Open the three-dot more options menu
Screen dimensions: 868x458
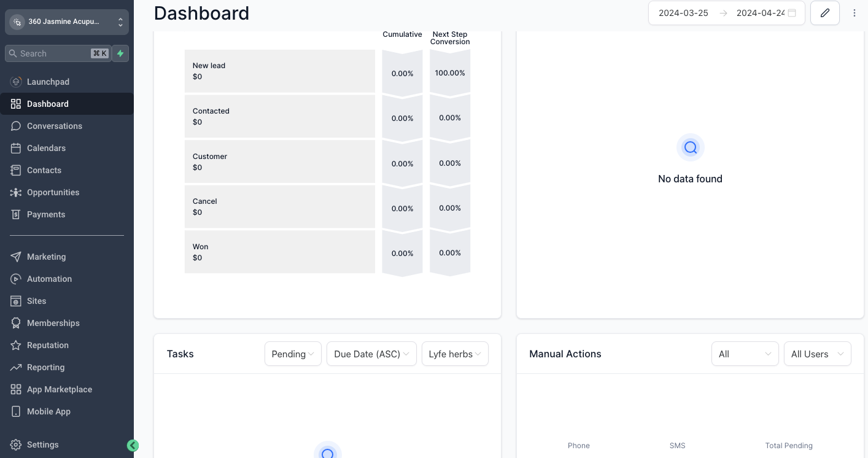tap(854, 13)
